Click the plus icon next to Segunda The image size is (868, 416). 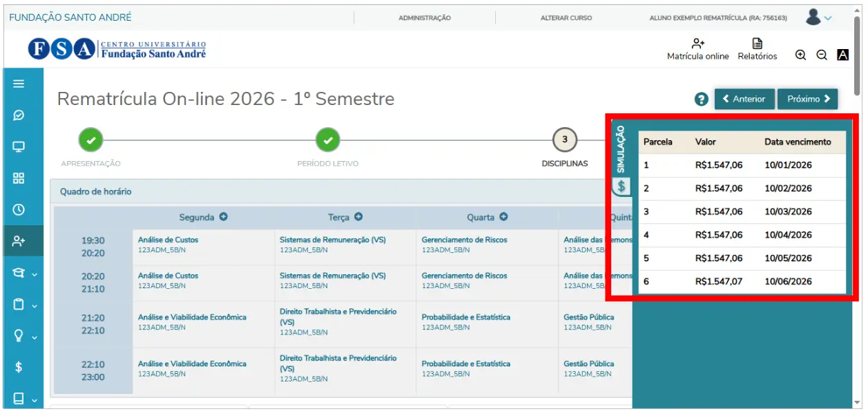click(224, 217)
